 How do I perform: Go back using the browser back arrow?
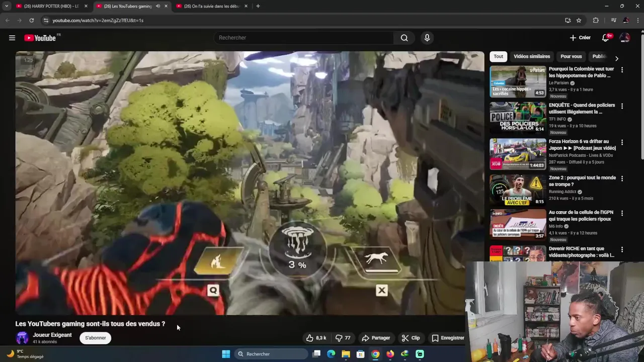pyautogui.click(x=7, y=20)
